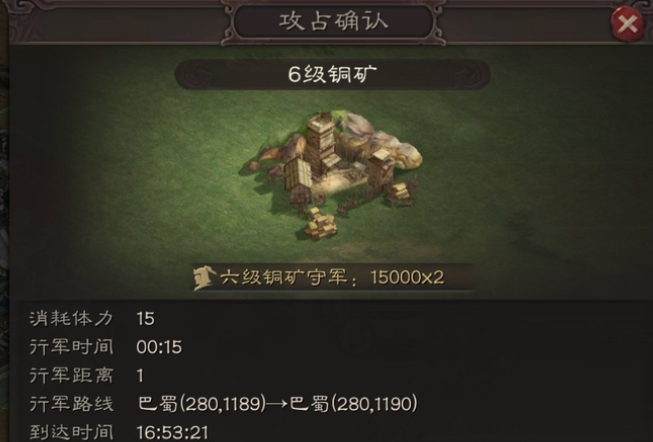
Task: Click the arrival time value 16:53:21
Action: coord(172,432)
